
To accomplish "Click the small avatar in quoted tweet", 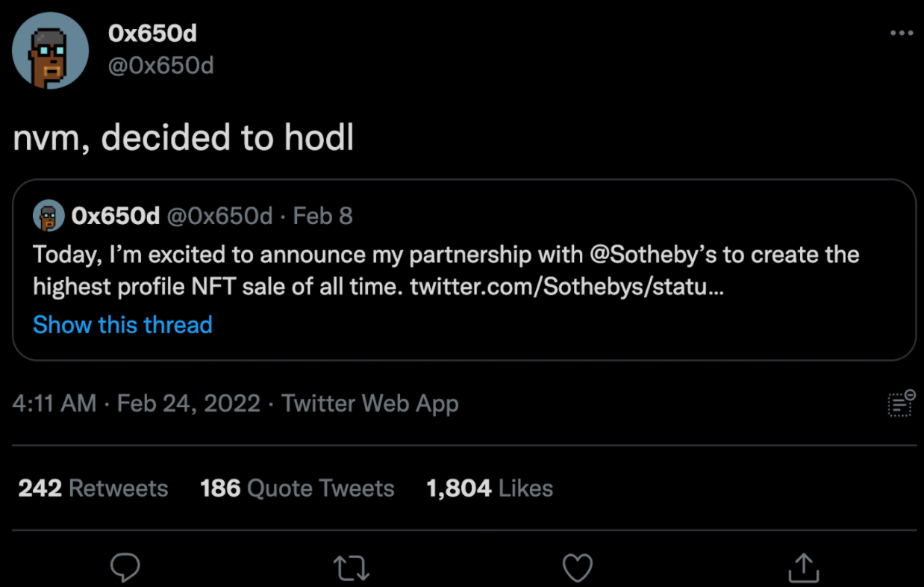I will point(49,217).
